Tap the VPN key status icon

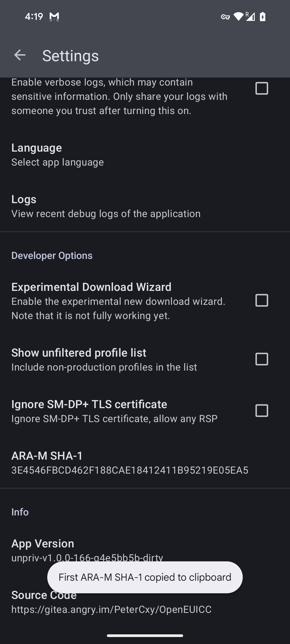coord(225,17)
